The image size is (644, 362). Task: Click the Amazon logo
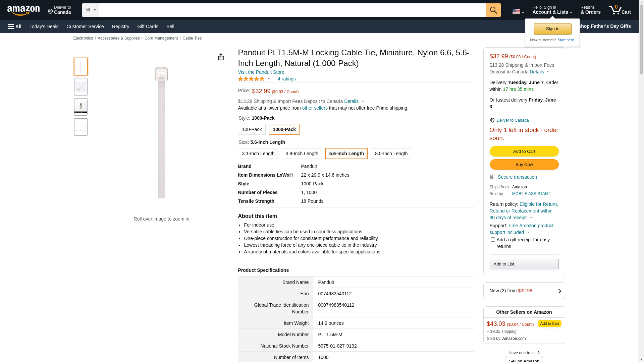pyautogui.click(x=23, y=10)
